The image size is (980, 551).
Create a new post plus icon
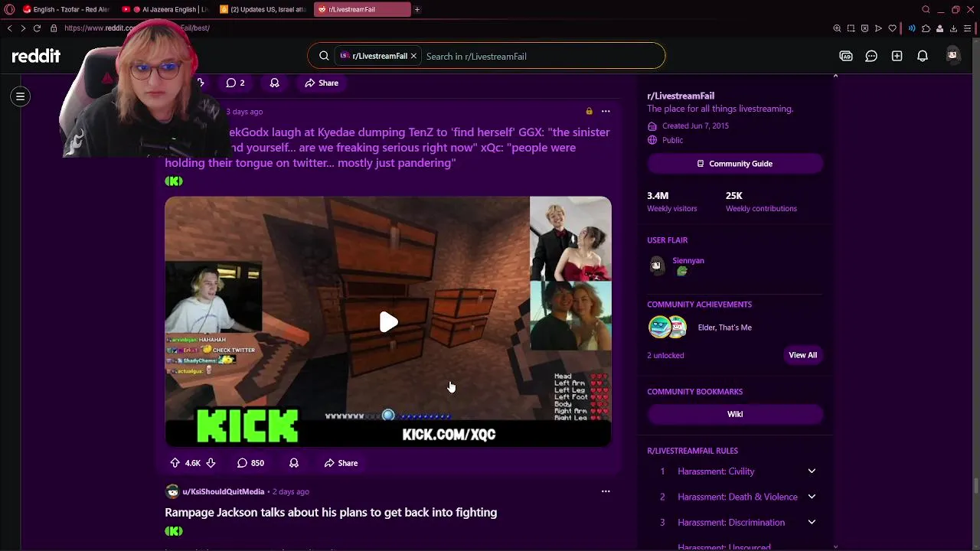[897, 56]
